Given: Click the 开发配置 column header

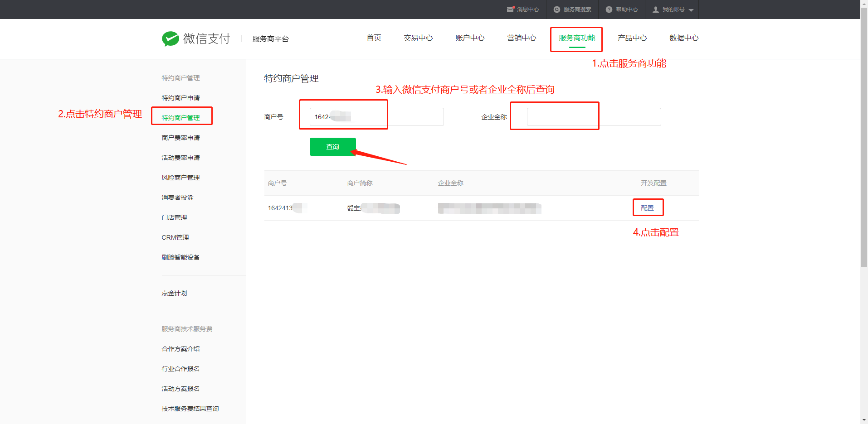Looking at the screenshot, I should pos(653,183).
